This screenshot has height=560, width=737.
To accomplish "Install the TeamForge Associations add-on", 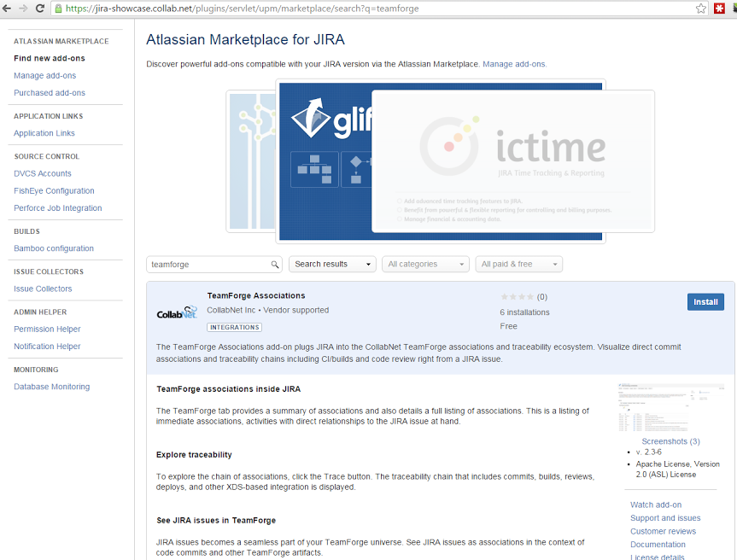I will 705,302.
